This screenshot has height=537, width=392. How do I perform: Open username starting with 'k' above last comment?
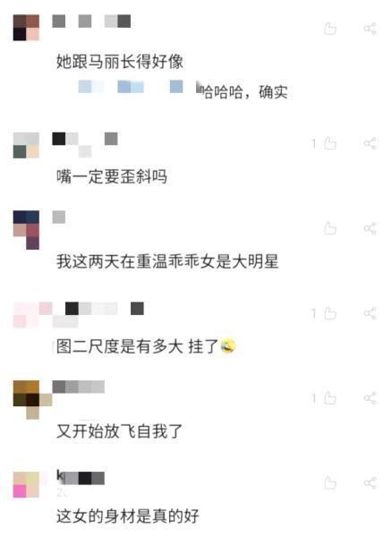[81, 477]
